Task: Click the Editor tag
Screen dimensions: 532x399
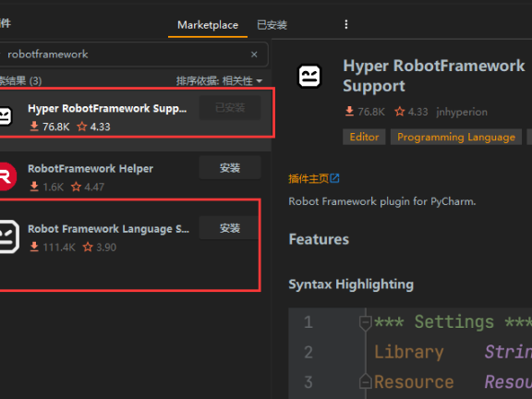Action: pyautogui.click(x=364, y=137)
